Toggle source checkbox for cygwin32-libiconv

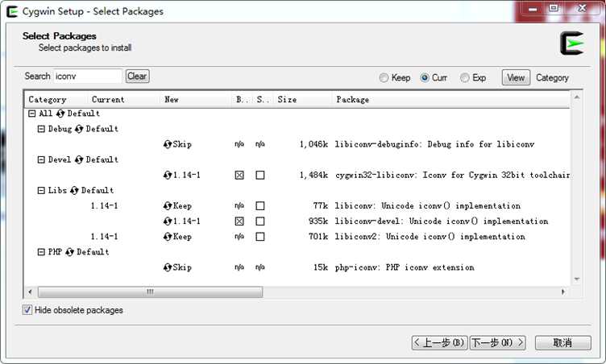coord(260,175)
